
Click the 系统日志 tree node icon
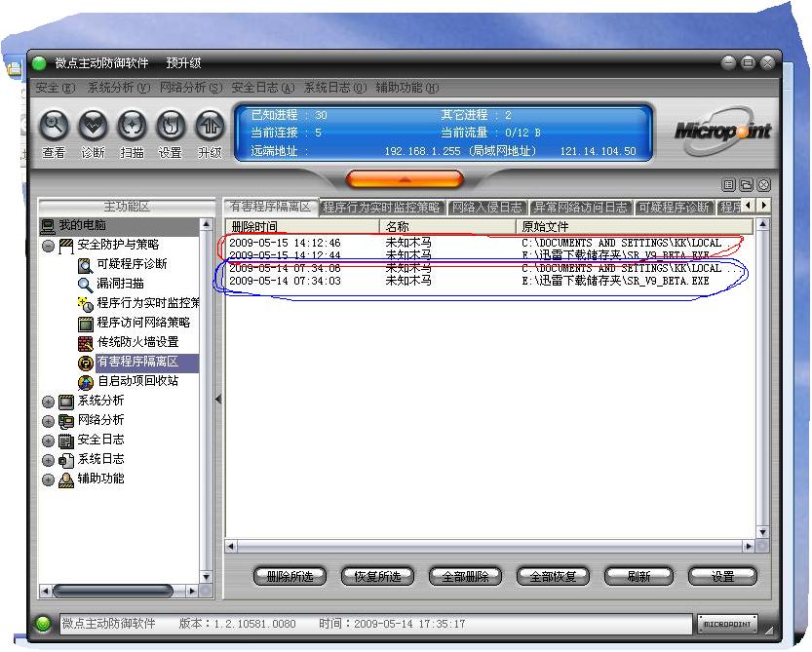65,460
